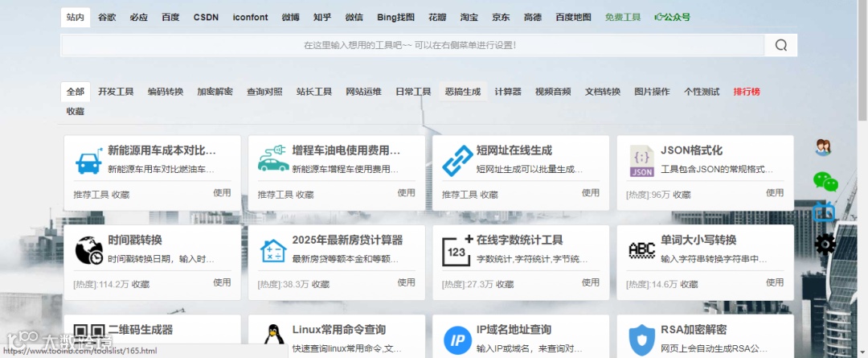Open the 计算器 category
868x358 pixels.
(x=508, y=92)
